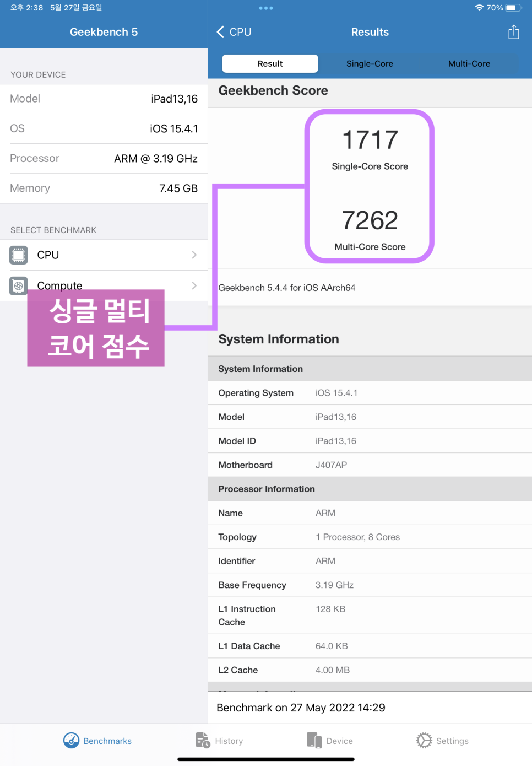Tap ARM @ 3.19 GHz processor value

click(x=156, y=158)
